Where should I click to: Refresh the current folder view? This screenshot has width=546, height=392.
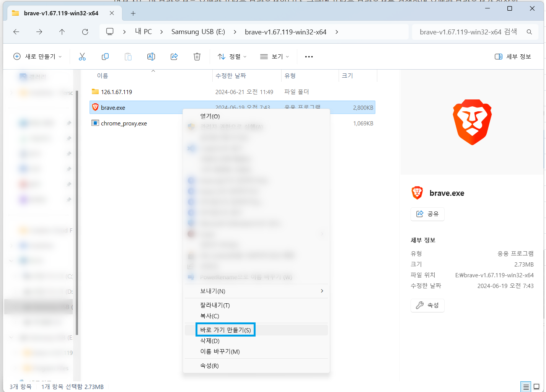[x=85, y=32]
